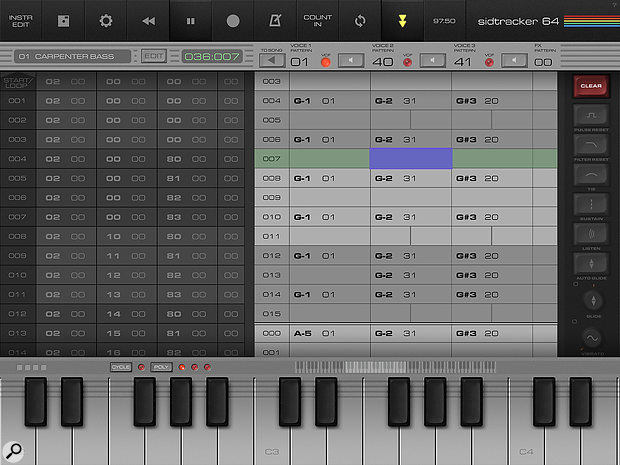Screen dimensions: 620x465
Task: Toggle the POLY button above the keyboard
Action: 161,367
